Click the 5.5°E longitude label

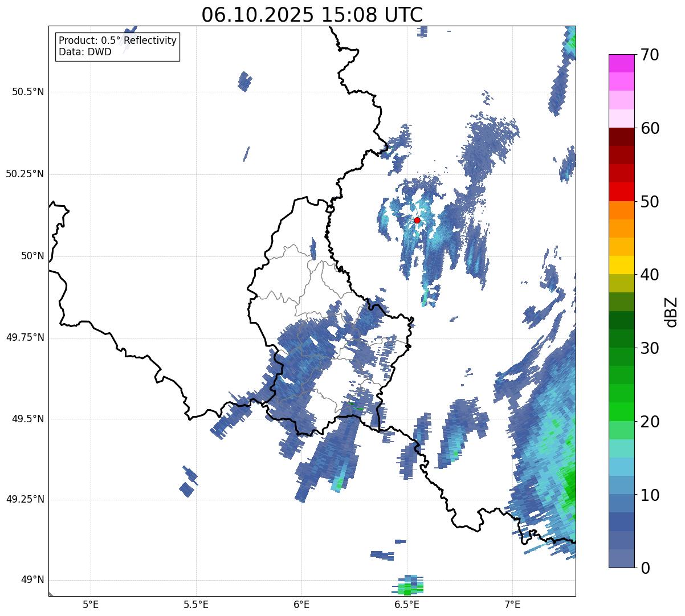[x=196, y=604]
